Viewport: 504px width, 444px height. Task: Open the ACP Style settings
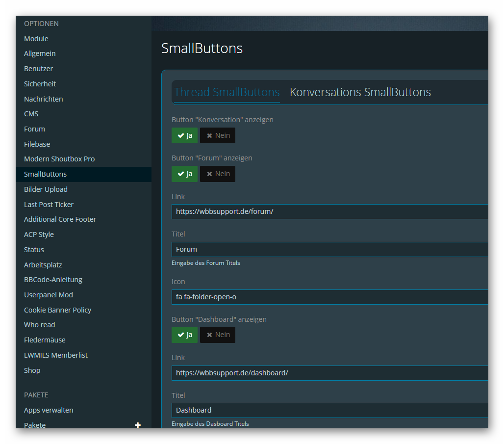[39, 235]
